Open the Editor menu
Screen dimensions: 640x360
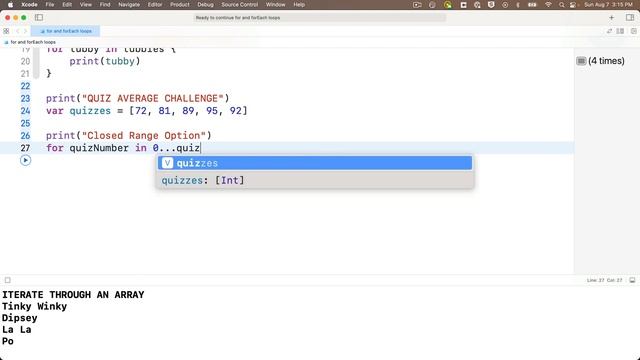(x=155, y=4)
